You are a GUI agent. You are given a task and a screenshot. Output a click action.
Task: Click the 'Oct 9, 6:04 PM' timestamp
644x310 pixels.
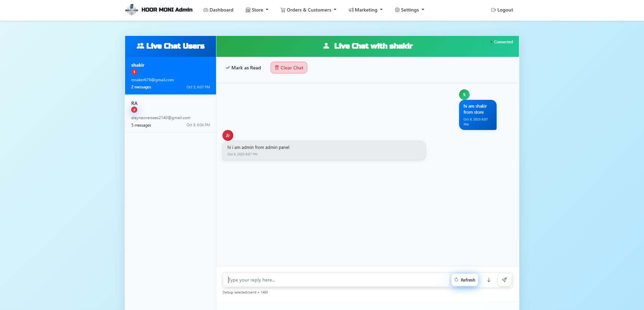pyautogui.click(x=198, y=125)
